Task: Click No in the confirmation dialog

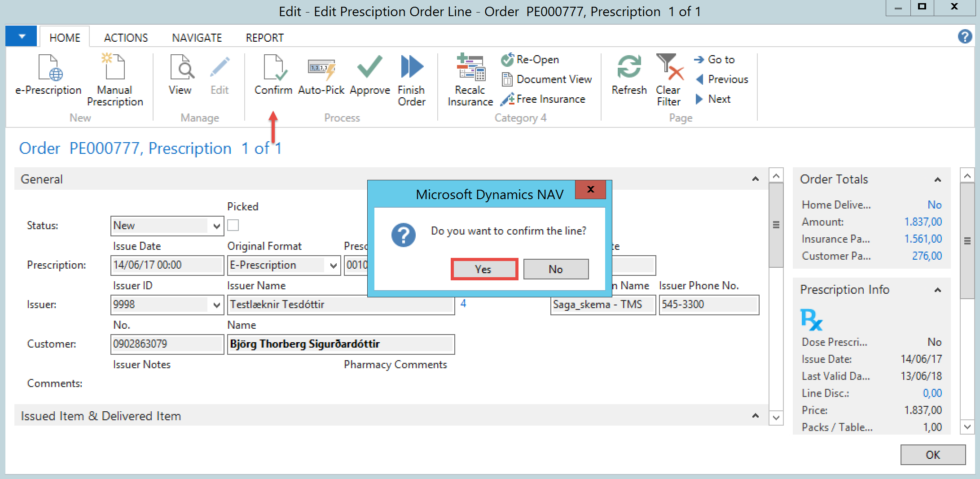Action: pos(555,269)
